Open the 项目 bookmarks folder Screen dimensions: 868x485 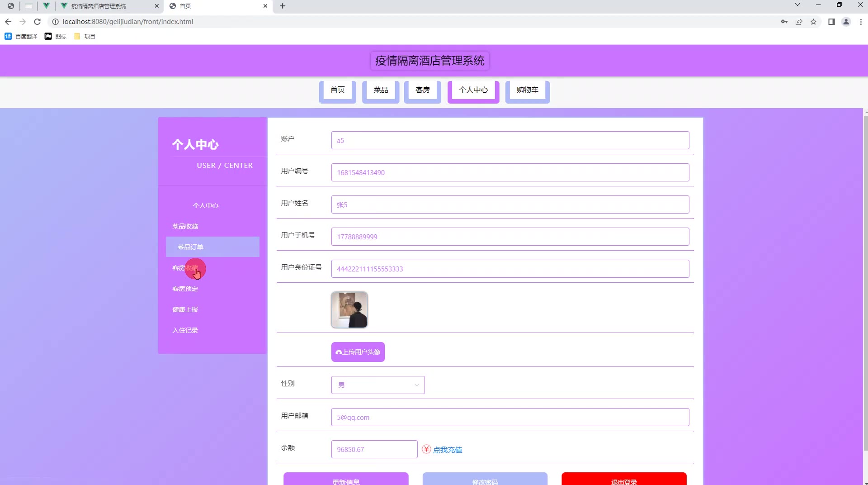pos(85,36)
